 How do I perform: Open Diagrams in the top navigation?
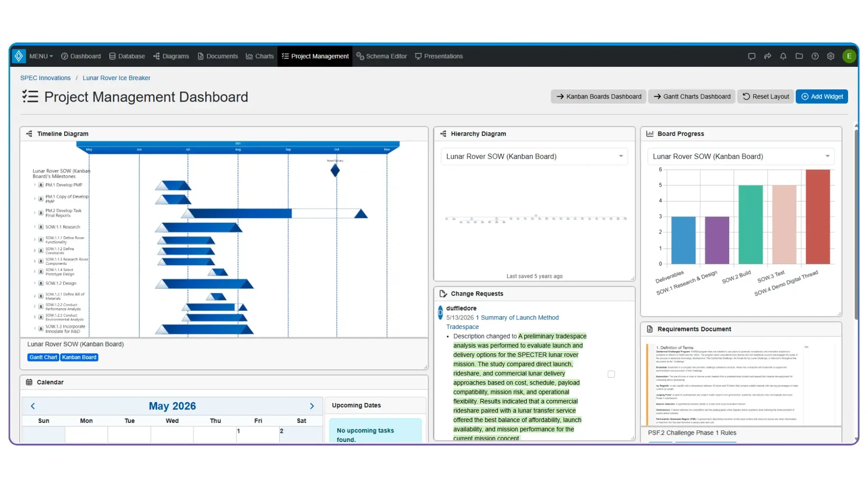[x=171, y=56]
